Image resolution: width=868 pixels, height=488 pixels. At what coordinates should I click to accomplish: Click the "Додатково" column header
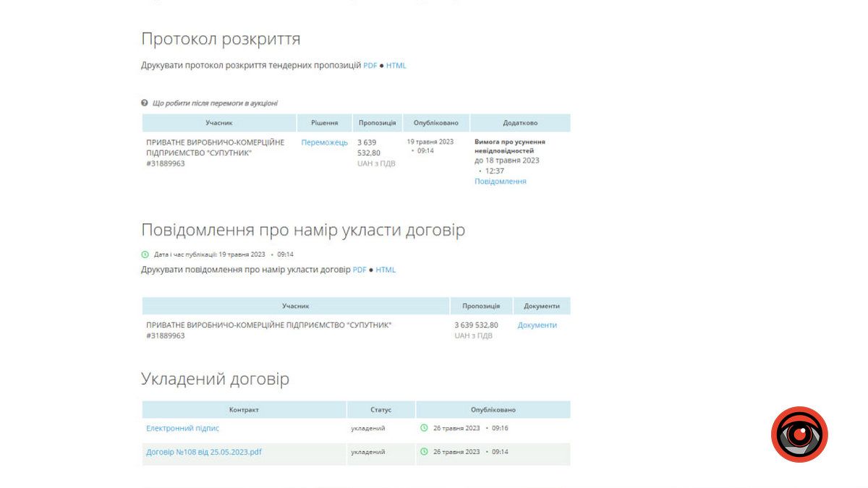coord(519,123)
